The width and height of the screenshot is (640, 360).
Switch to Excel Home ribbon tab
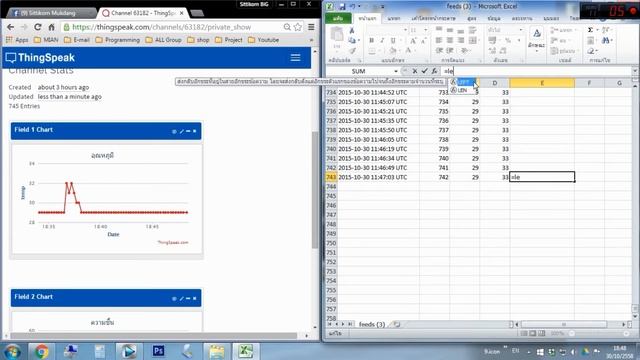pos(367,18)
